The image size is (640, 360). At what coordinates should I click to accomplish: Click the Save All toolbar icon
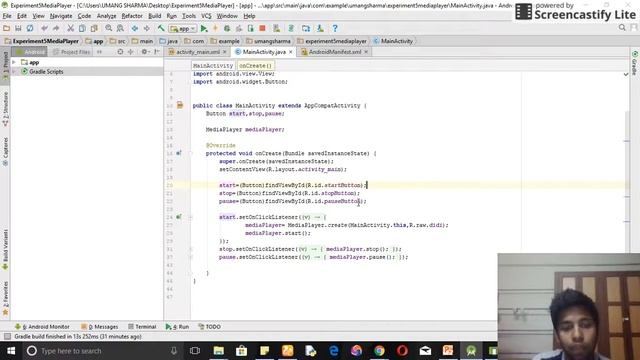tap(18, 28)
